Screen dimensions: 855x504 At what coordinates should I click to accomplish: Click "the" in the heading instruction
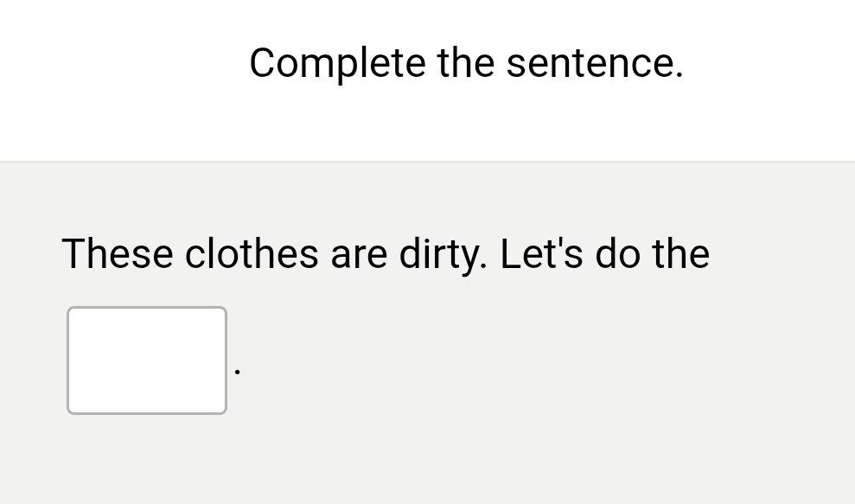(466, 63)
